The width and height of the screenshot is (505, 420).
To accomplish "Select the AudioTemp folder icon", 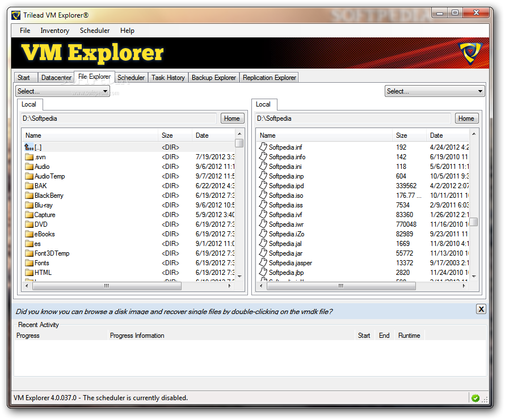I will [30, 176].
